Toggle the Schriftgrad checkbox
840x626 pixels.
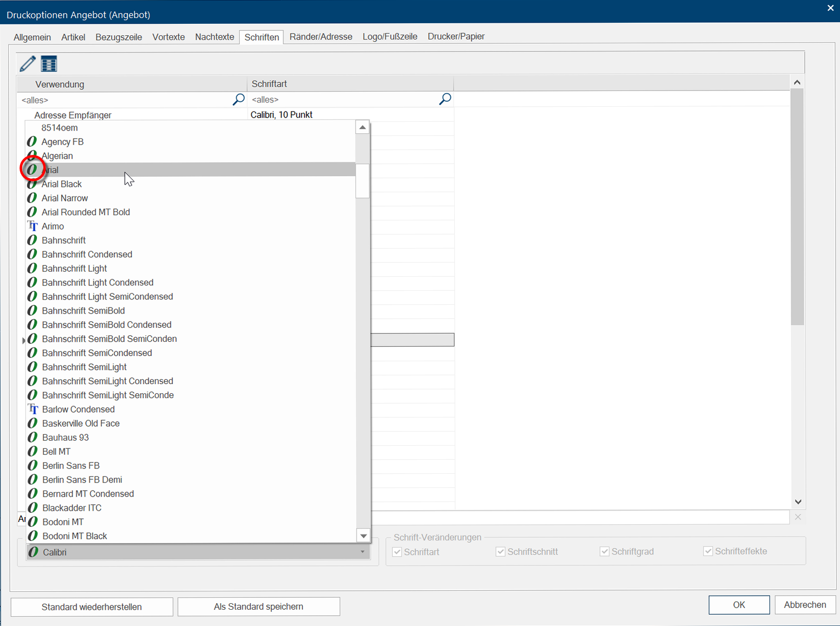(605, 551)
